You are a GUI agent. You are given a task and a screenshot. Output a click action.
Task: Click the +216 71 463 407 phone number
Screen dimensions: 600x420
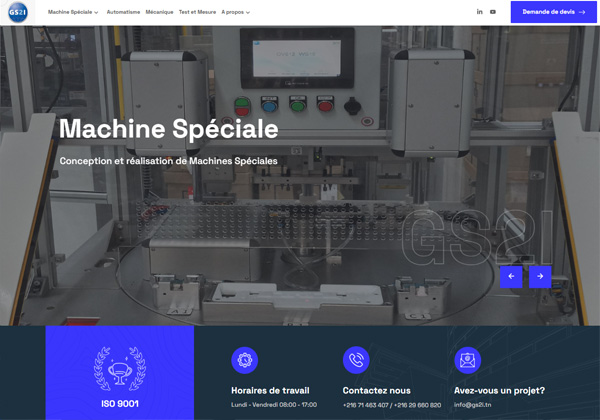pyautogui.click(x=365, y=405)
